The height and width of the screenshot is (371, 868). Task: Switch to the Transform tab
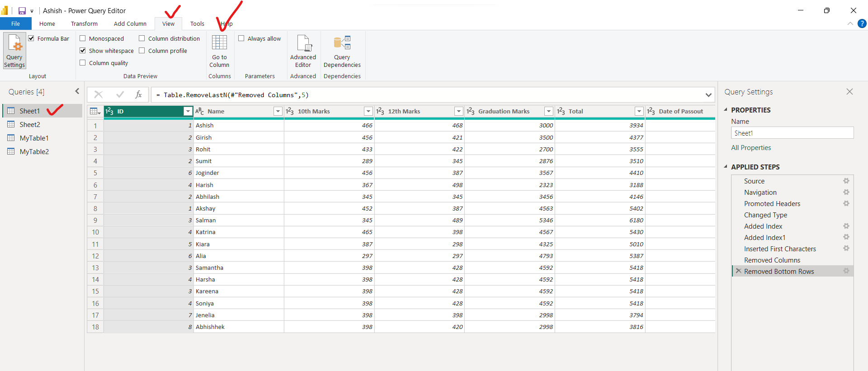pos(84,23)
